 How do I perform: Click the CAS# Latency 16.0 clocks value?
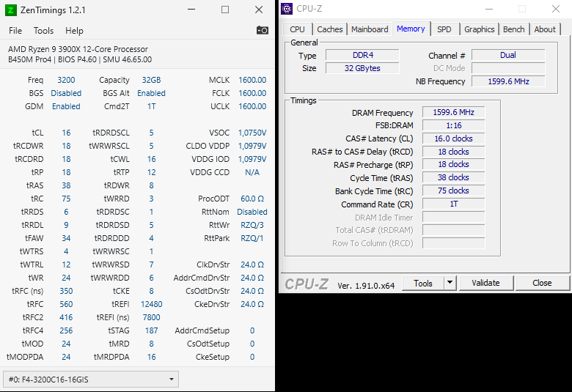pyautogui.click(x=453, y=138)
